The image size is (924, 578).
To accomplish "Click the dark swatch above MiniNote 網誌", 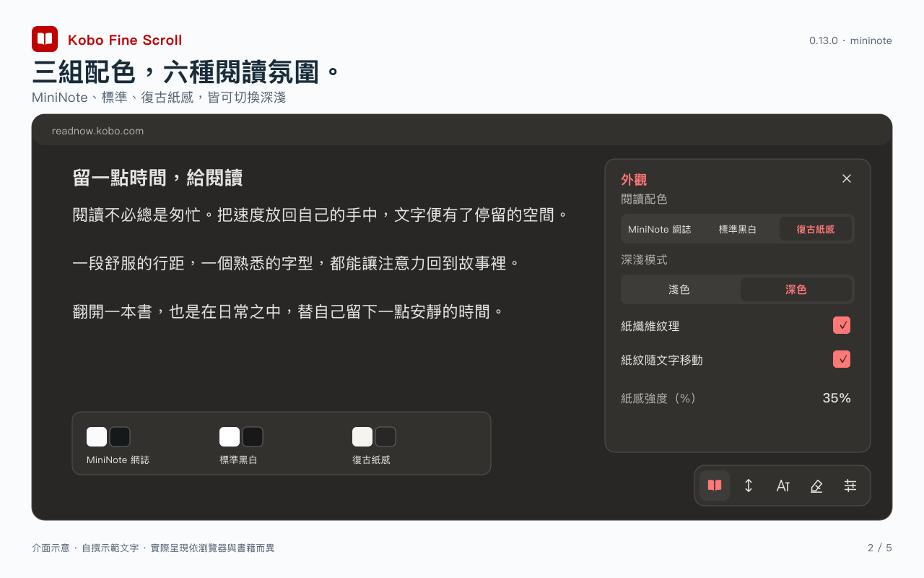I will (120, 436).
